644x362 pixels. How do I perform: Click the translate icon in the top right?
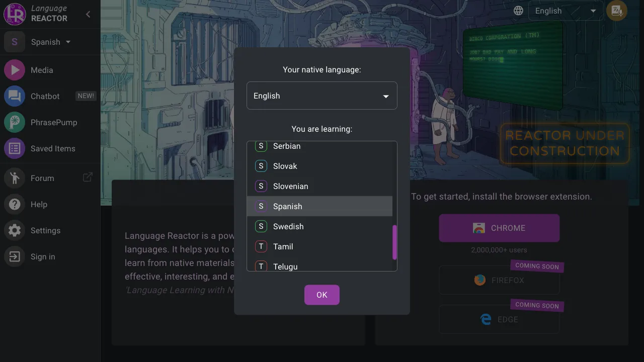pos(616,11)
